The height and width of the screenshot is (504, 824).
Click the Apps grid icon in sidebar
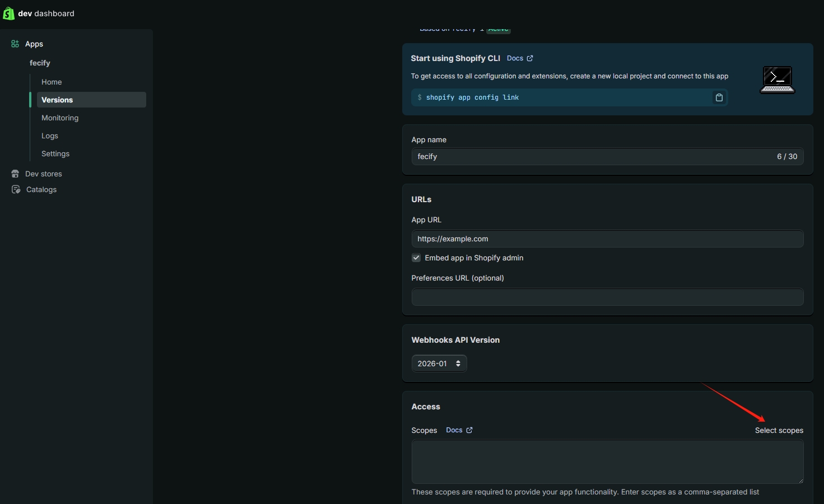click(x=15, y=44)
